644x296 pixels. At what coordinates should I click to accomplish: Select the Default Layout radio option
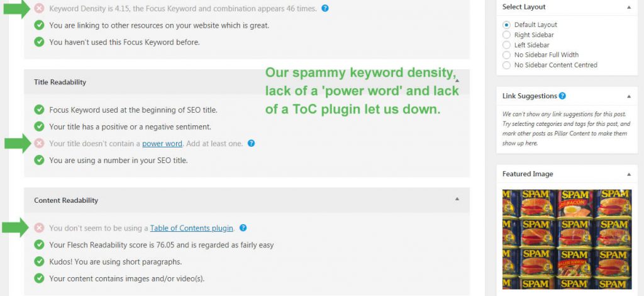[x=506, y=25]
